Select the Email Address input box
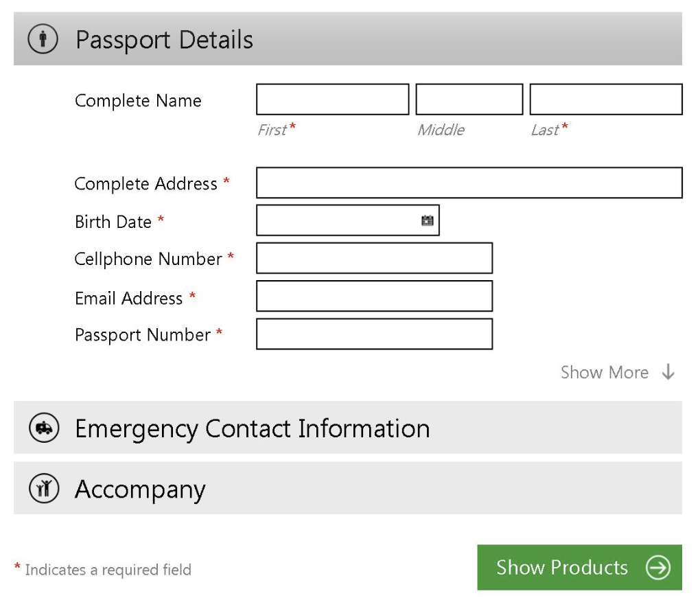This screenshot has height=611, width=700. (x=374, y=296)
